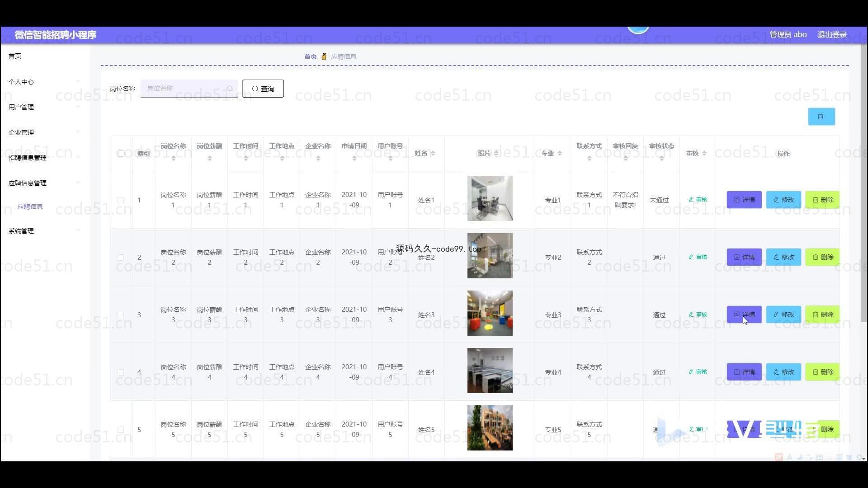Collapse 应聘信息管理 sidebar menu

(45, 183)
